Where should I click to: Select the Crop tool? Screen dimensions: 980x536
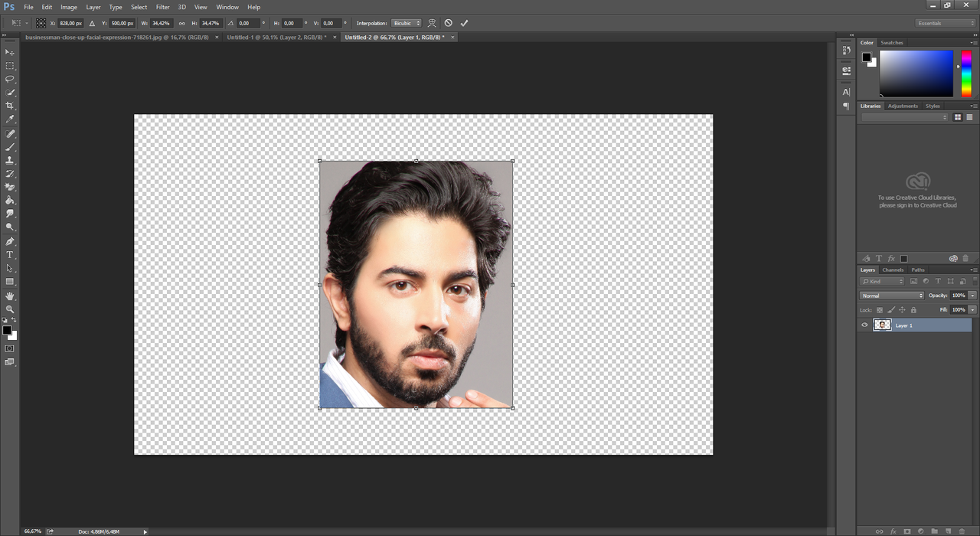click(x=10, y=106)
